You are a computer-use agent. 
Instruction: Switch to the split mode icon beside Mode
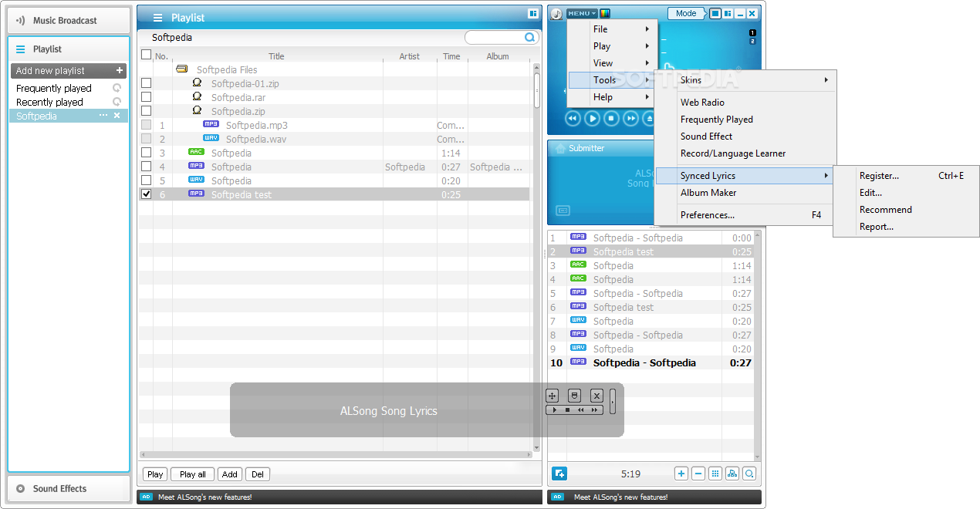[x=728, y=14]
